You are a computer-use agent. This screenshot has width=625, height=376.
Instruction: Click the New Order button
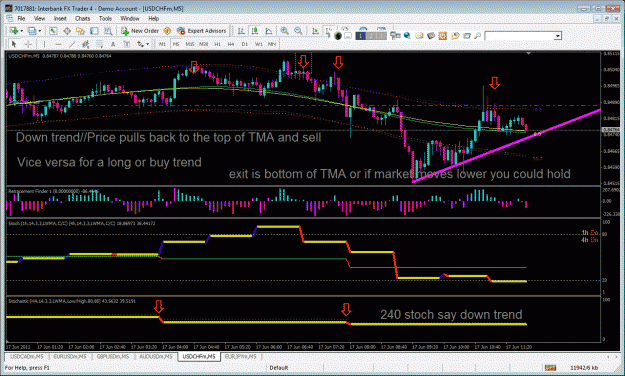[x=140, y=31]
